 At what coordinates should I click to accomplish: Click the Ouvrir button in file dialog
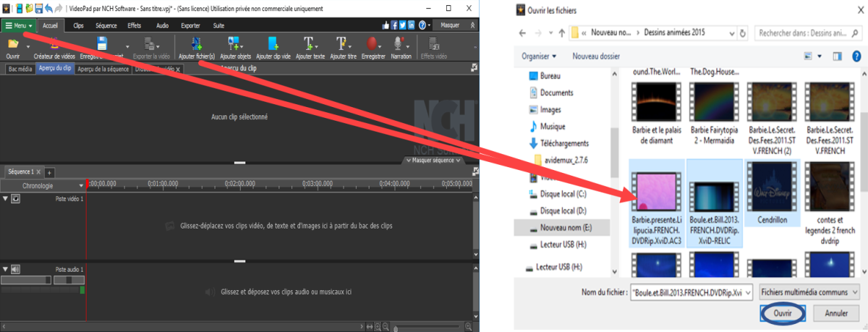point(783,314)
